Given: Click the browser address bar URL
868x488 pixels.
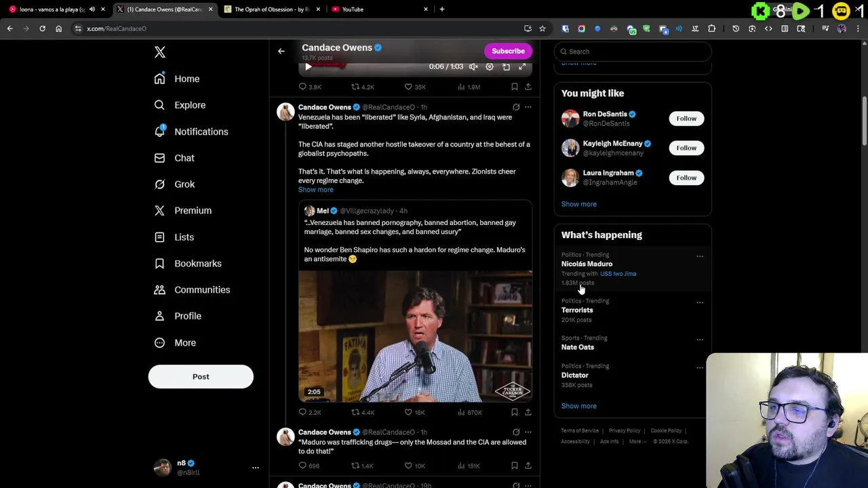Looking at the screenshot, I should tap(117, 28).
